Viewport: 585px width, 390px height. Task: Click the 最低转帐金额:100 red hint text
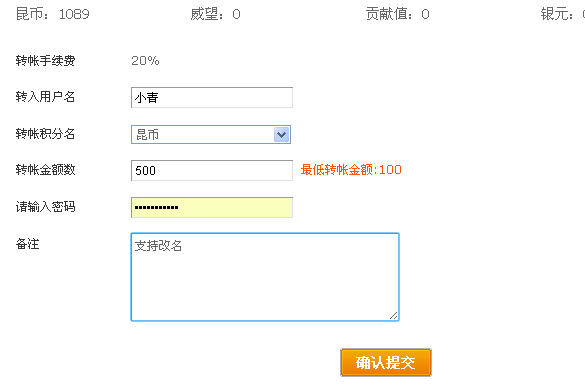[x=351, y=170]
